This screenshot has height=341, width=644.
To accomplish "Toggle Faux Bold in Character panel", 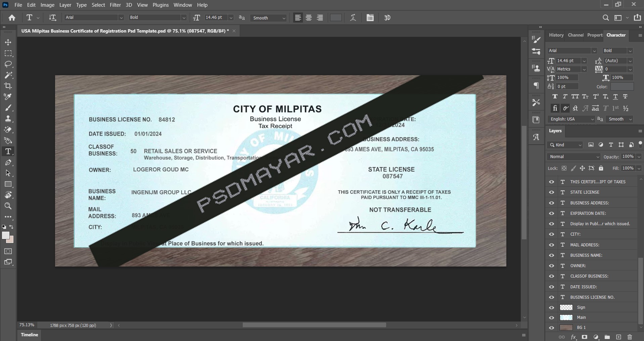I will point(555,97).
